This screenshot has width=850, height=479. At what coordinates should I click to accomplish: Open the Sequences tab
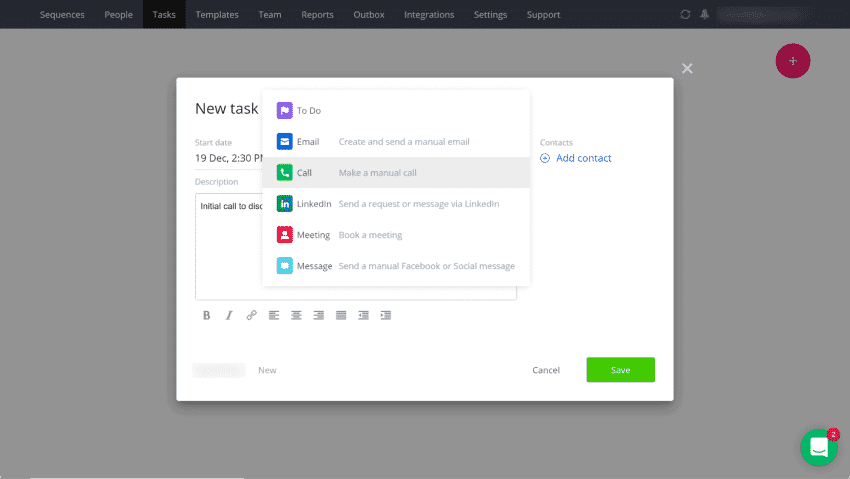(x=62, y=15)
